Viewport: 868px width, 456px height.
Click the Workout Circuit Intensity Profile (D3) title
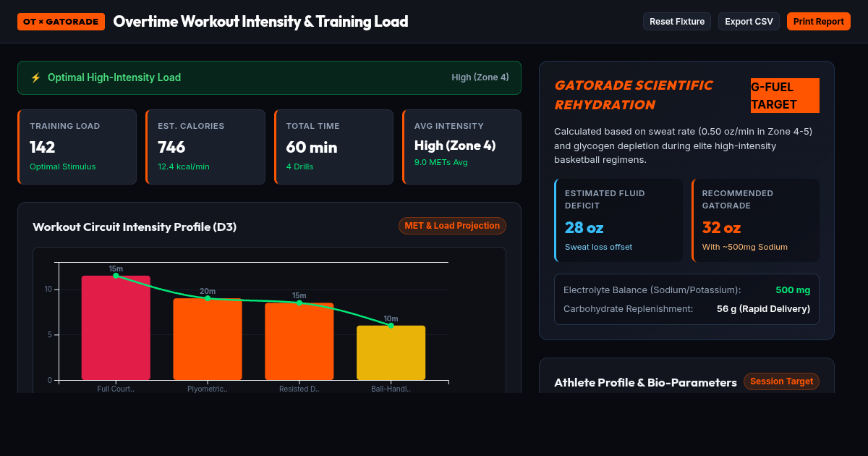(x=135, y=227)
